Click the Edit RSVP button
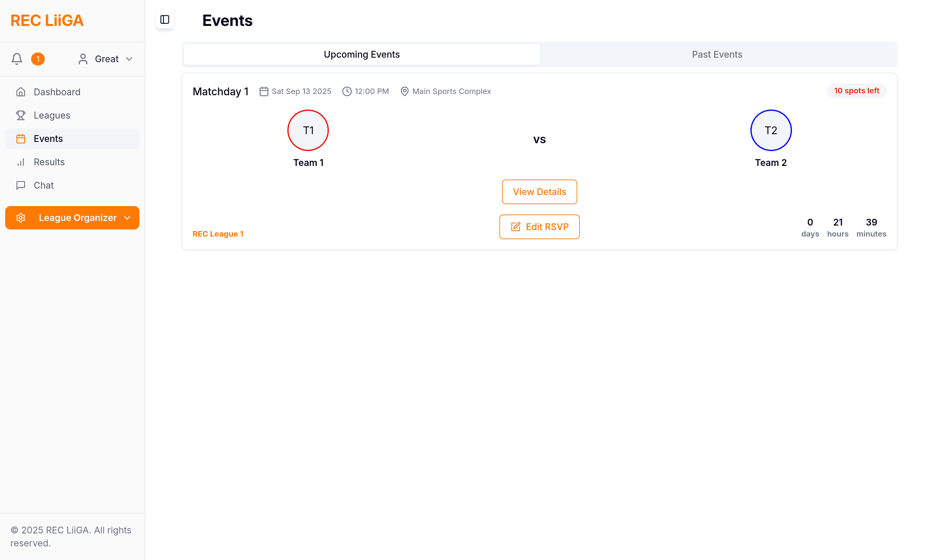The width and height of the screenshot is (934, 560). 539,227
